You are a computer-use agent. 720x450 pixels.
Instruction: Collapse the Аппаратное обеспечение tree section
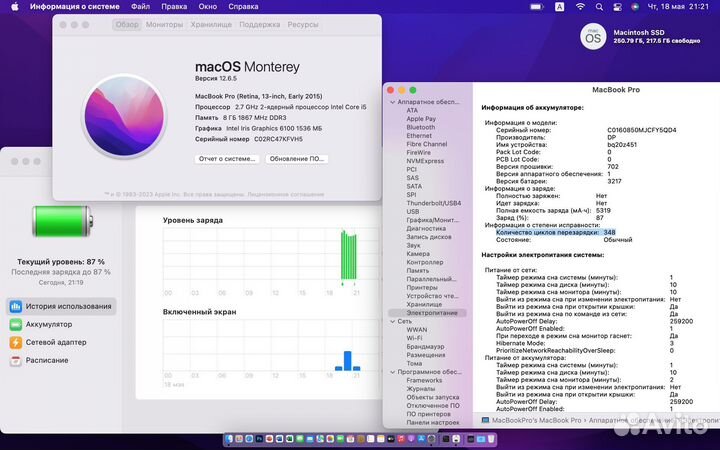[393, 102]
